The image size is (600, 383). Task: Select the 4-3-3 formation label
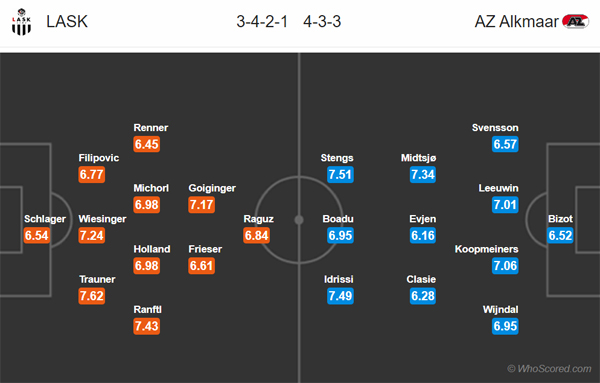(322, 22)
